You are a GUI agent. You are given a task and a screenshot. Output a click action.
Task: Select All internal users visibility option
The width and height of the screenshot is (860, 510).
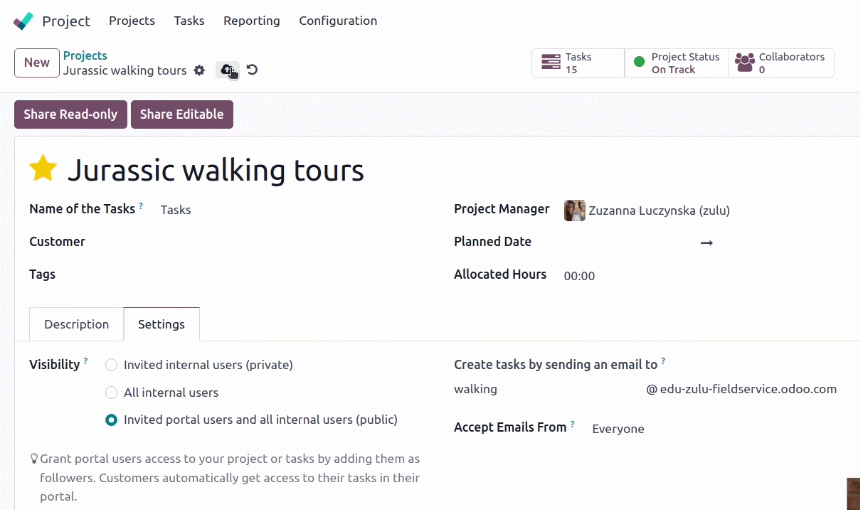coord(111,393)
